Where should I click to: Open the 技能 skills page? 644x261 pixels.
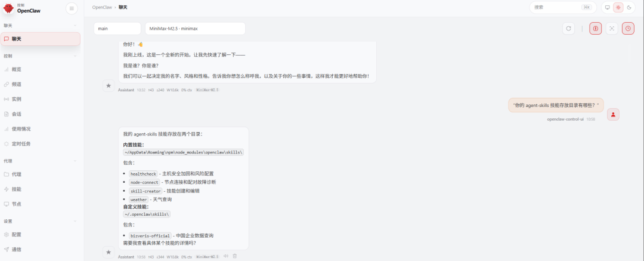[41, 189]
